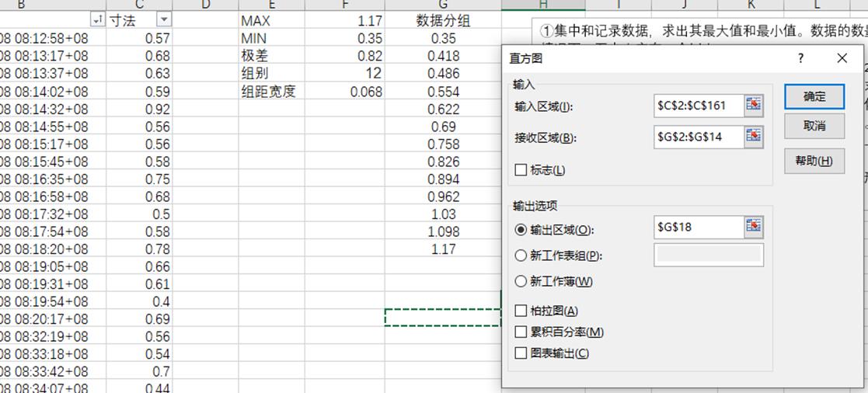Select column H header
868x393 pixels.
543,5
